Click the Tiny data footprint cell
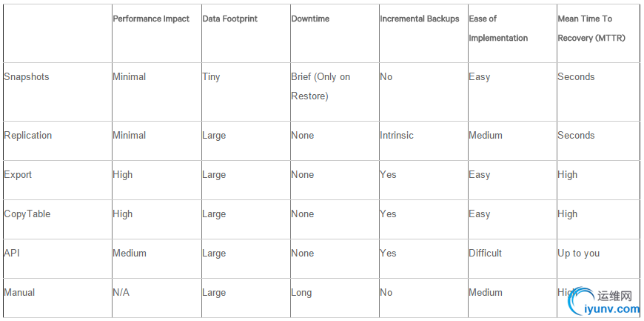 [x=212, y=76]
